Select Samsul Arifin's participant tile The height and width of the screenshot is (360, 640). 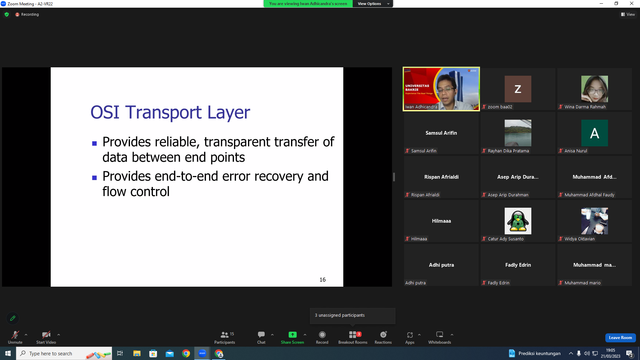441,133
